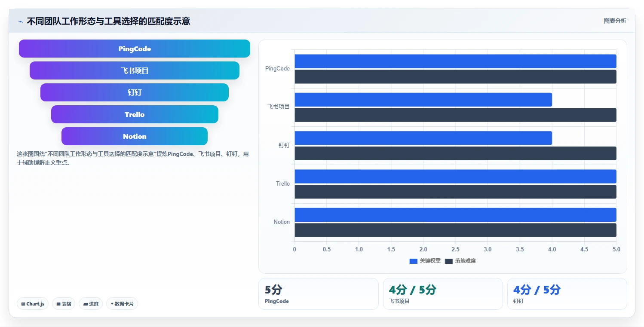Click the 表格 tag chip

[64, 304]
